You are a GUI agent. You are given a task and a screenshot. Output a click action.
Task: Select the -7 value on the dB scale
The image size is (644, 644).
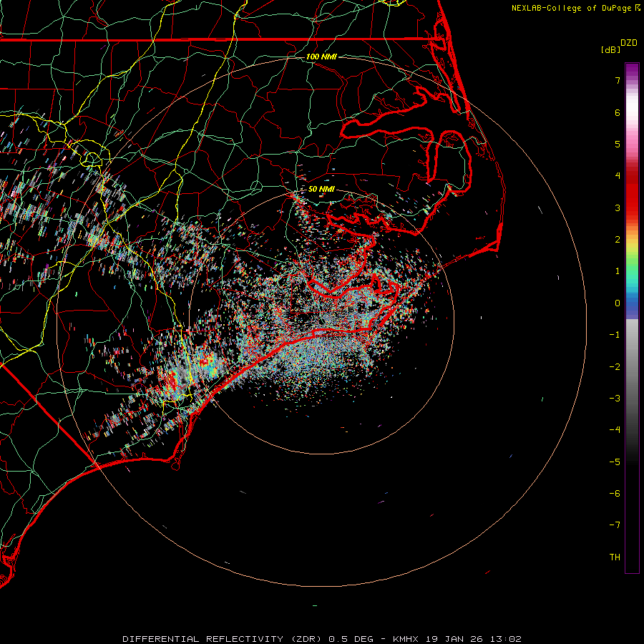point(615,525)
